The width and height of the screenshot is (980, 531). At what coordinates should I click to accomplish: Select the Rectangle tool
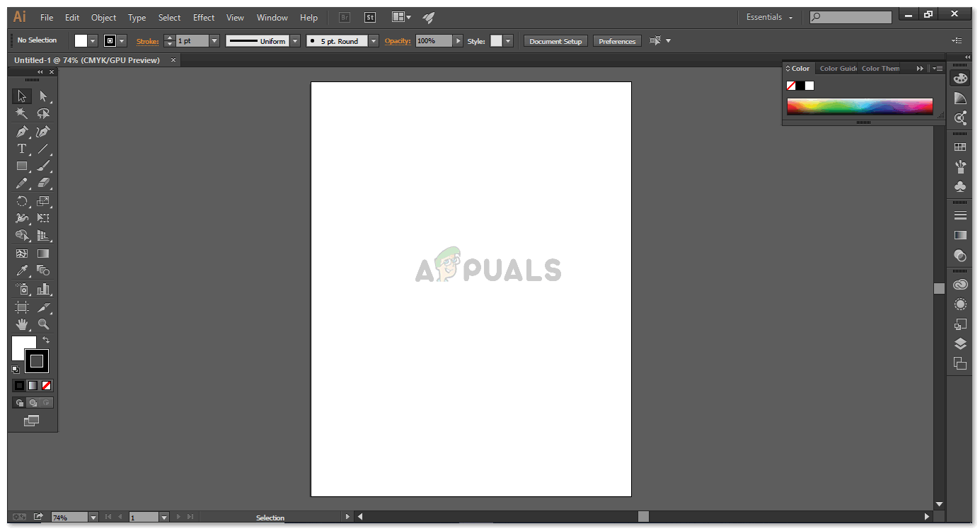point(22,166)
